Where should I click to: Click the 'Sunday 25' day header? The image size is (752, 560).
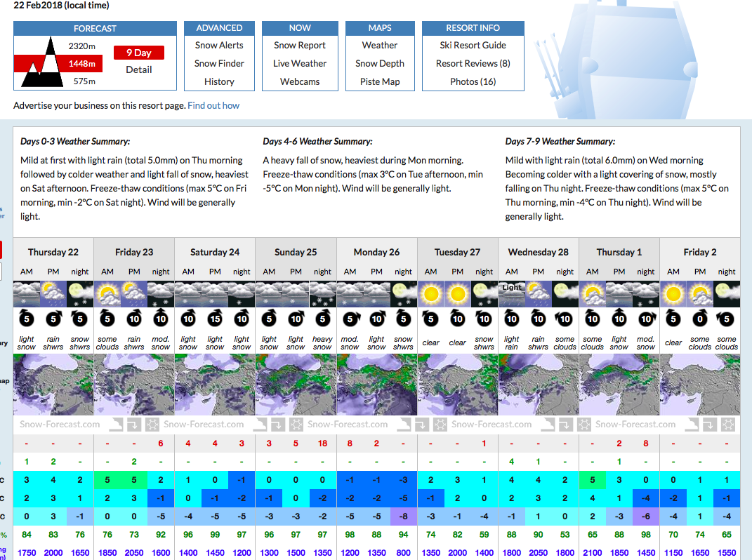tap(296, 252)
